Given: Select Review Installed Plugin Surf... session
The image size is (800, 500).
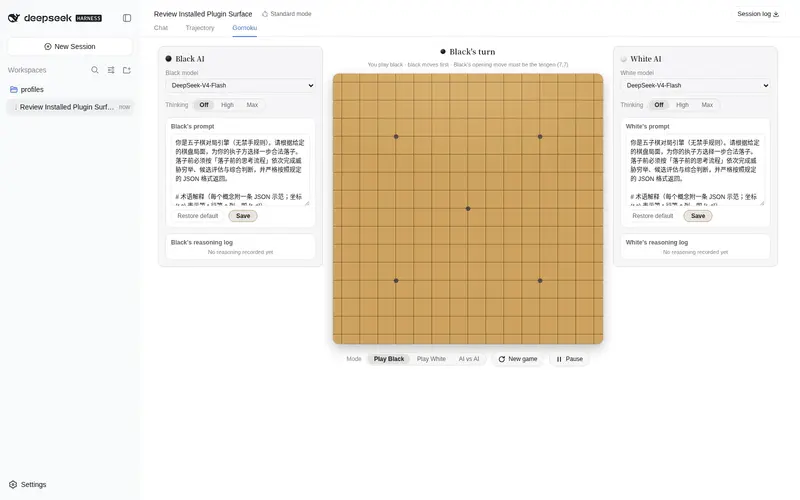Looking at the screenshot, I should (x=70, y=107).
